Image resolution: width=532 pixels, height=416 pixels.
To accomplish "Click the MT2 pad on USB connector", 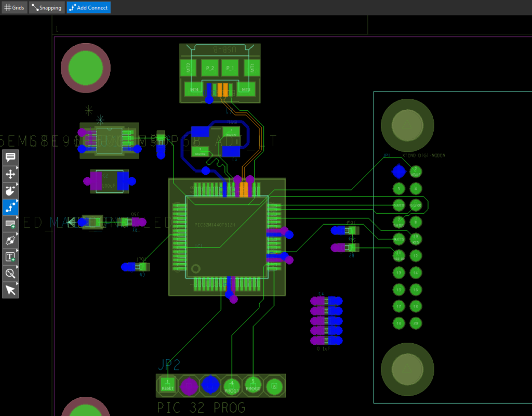I will [x=188, y=68].
